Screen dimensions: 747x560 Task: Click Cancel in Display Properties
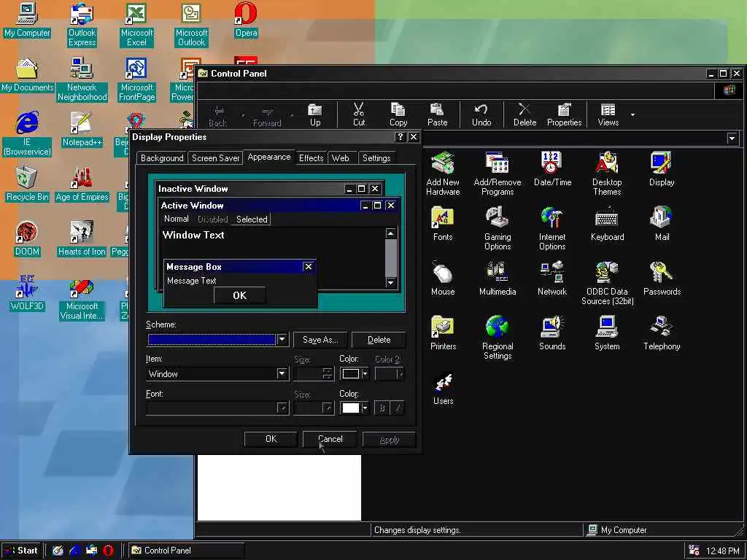pyautogui.click(x=330, y=439)
